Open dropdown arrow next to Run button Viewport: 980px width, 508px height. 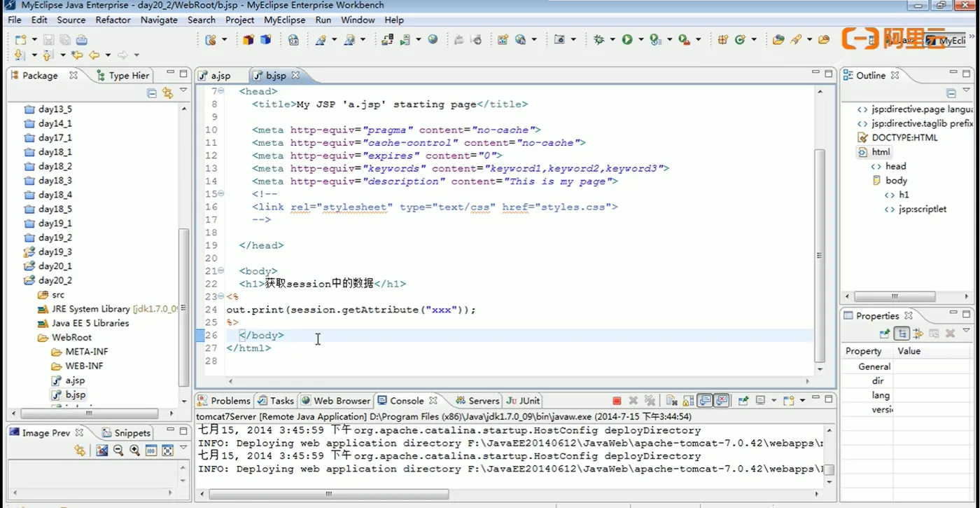640,40
